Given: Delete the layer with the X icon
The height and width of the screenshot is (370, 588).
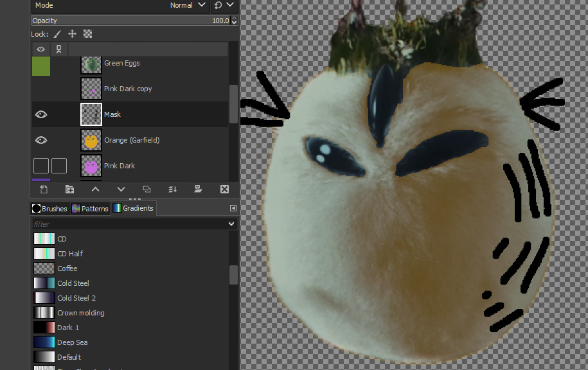Looking at the screenshot, I should tap(224, 189).
